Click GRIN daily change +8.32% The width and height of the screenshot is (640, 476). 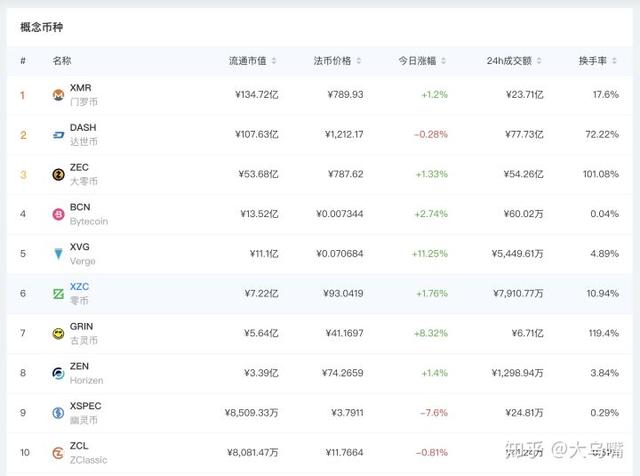[431, 333]
